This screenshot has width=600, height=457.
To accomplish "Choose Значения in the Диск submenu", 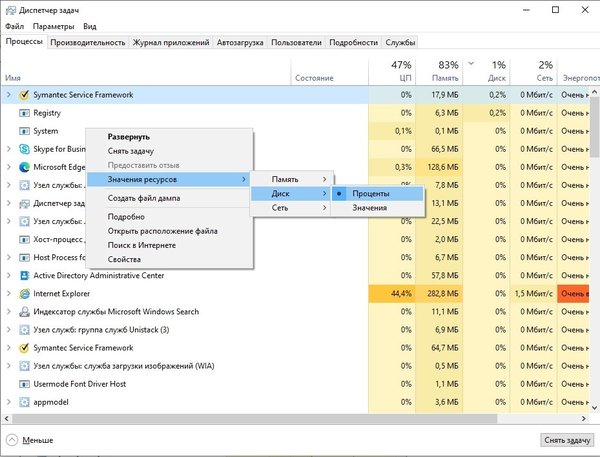I will click(369, 207).
